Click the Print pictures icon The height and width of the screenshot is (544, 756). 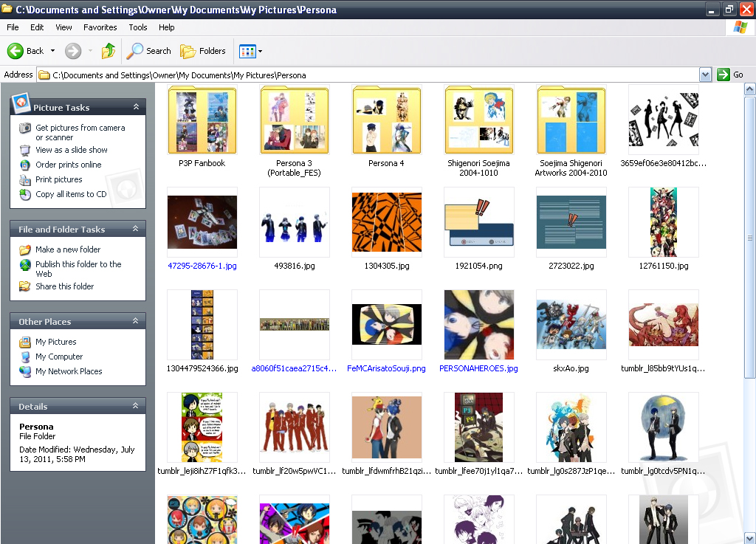coord(25,179)
